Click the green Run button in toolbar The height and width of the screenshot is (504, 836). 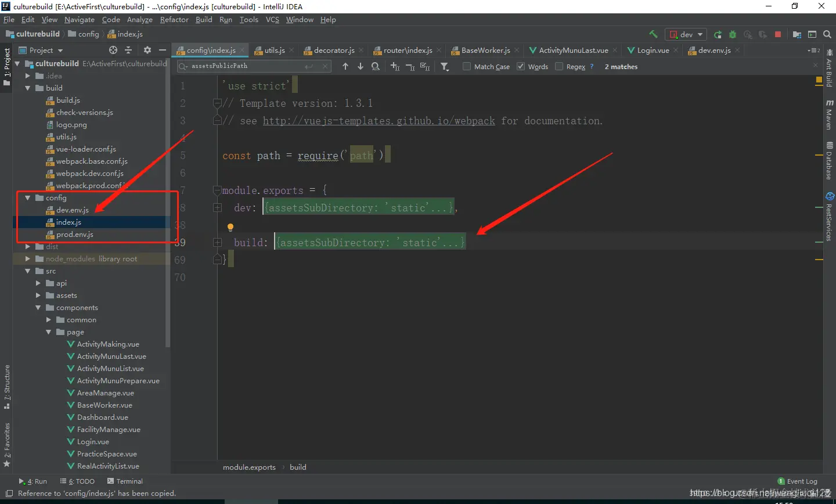click(x=718, y=34)
